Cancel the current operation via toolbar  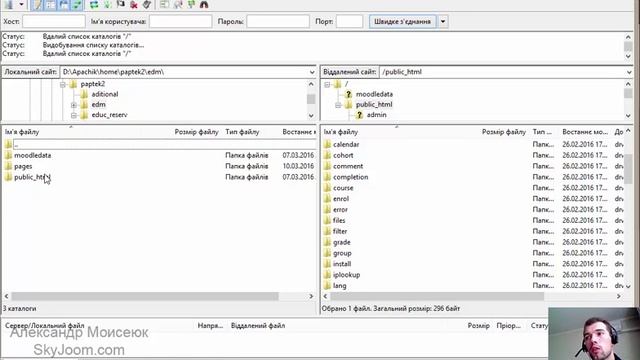[x=120, y=4]
